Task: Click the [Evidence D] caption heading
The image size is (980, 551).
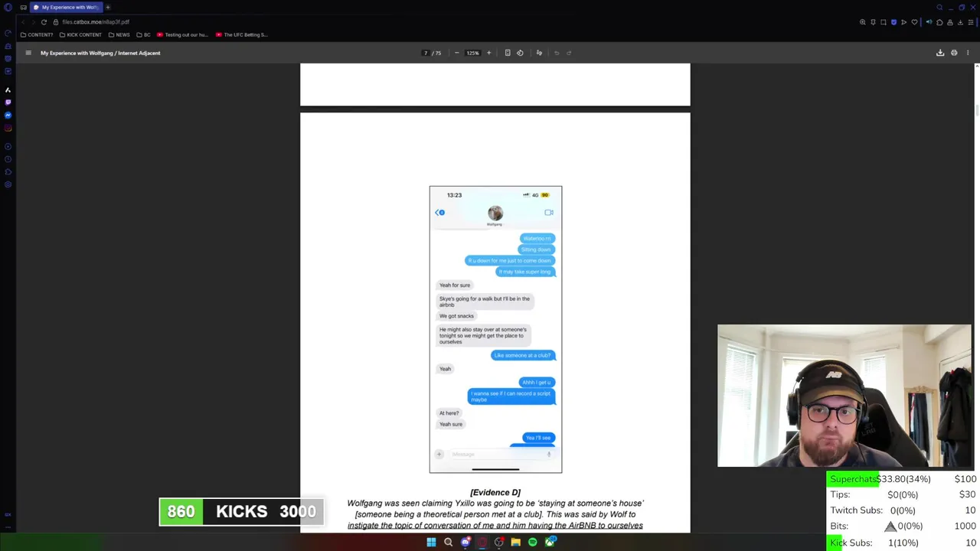Action: coord(495,492)
